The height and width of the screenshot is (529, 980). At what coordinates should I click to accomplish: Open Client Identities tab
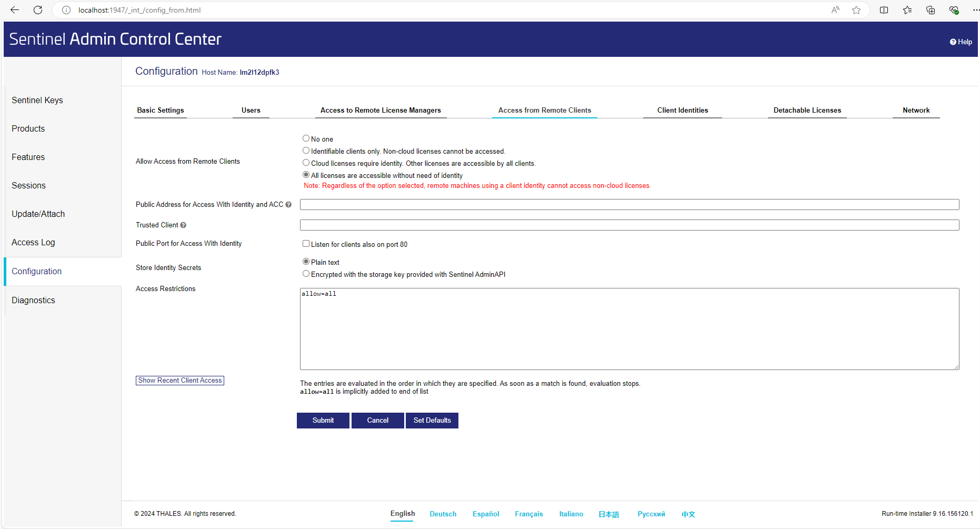click(683, 111)
